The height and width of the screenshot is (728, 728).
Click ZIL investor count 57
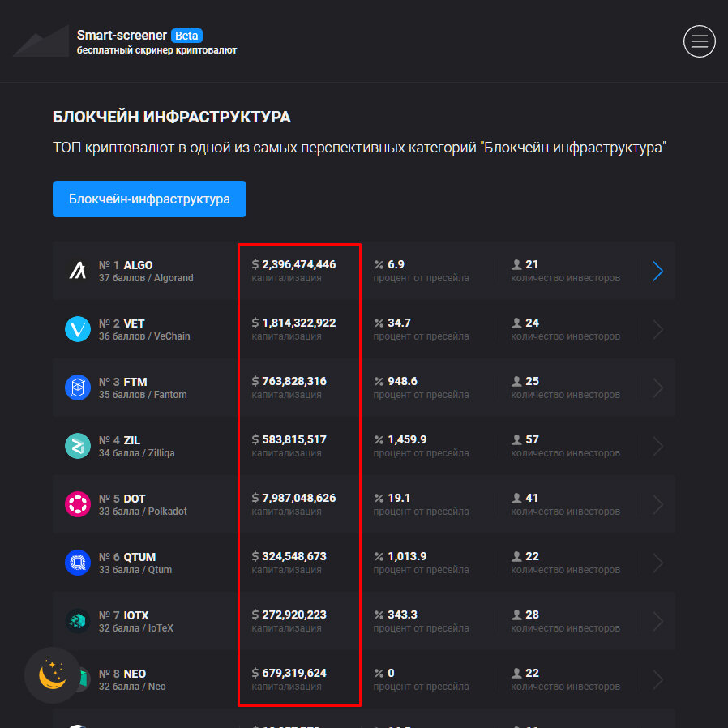pyautogui.click(x=532, y=439)
